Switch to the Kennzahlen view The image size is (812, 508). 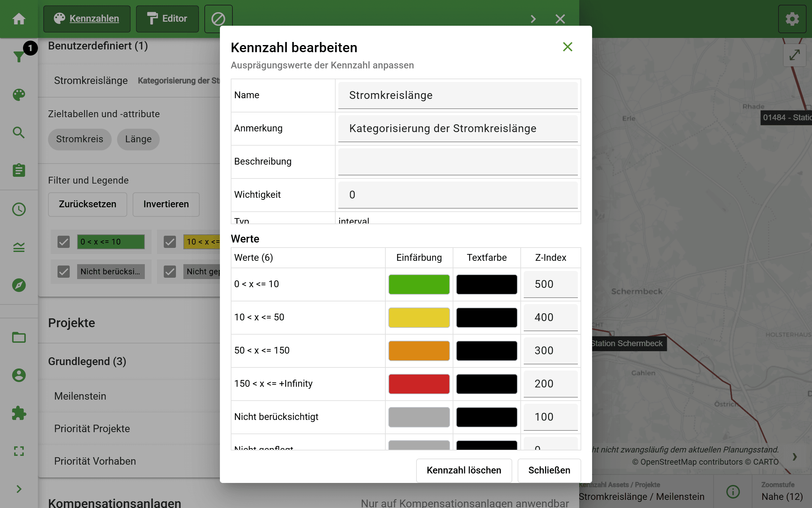(87, 19)
